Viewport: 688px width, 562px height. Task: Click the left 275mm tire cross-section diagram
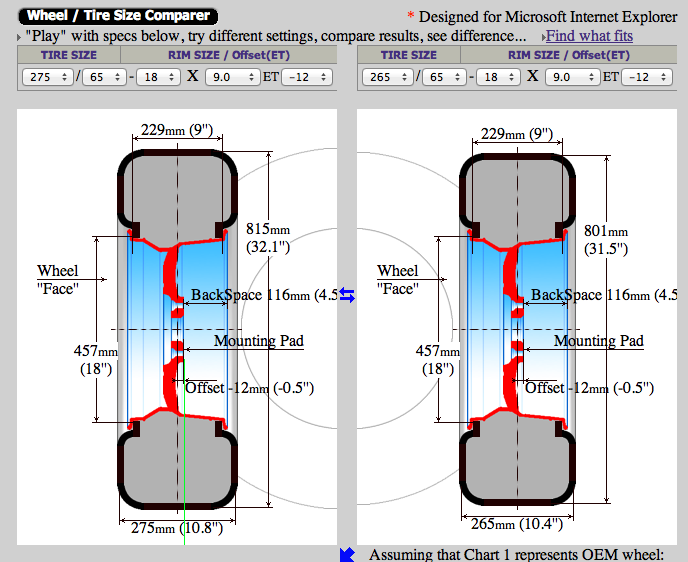click(177, 329)
